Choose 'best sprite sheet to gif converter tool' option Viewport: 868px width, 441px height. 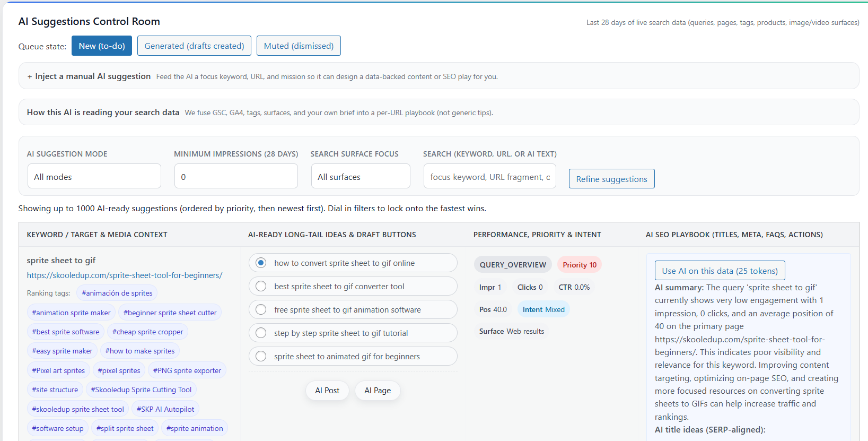point(261,287)
